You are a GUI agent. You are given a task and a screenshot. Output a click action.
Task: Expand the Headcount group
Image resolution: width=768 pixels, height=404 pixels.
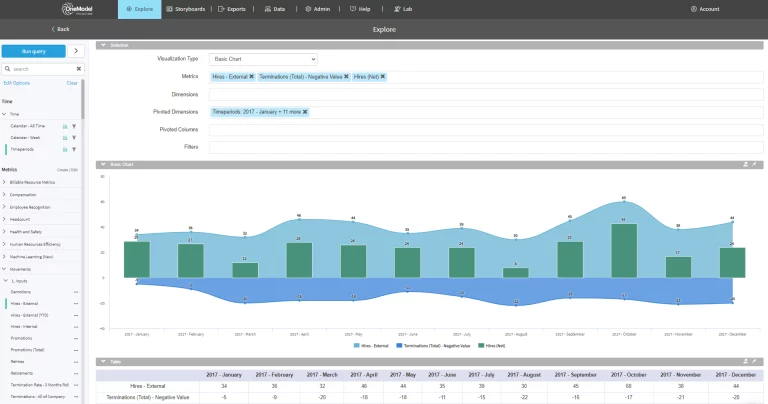coord(4,219)
